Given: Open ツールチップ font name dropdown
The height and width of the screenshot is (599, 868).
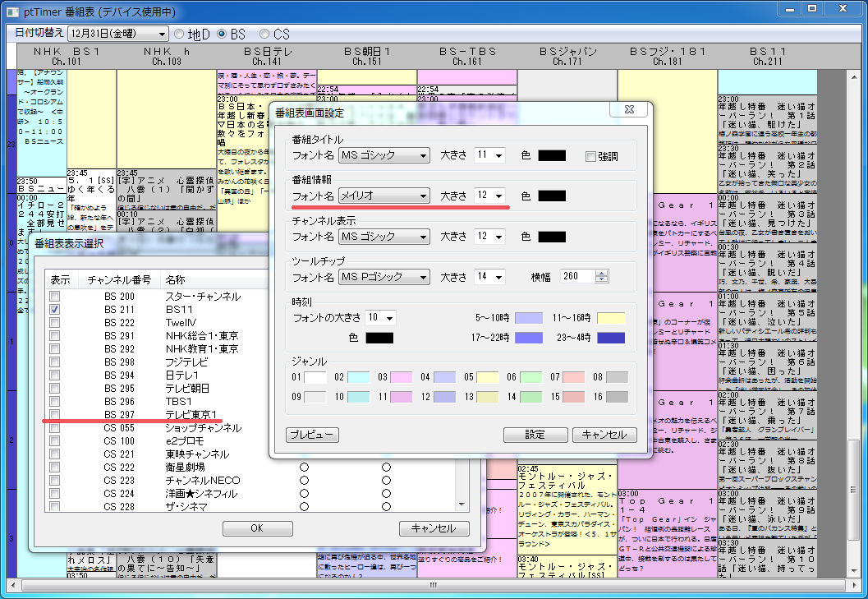Looking at the screenshot, I should pyautogui.click(x=384, y=277).
